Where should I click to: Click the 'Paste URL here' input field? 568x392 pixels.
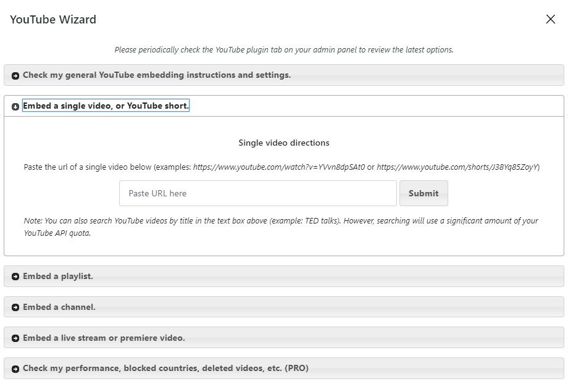pos(258,193)
